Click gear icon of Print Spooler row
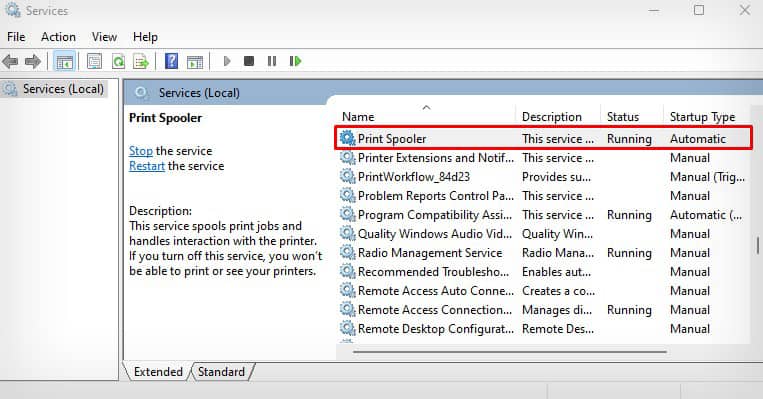Image resolution: width=763 pixels, height=399 pixels. click(347, 138)
